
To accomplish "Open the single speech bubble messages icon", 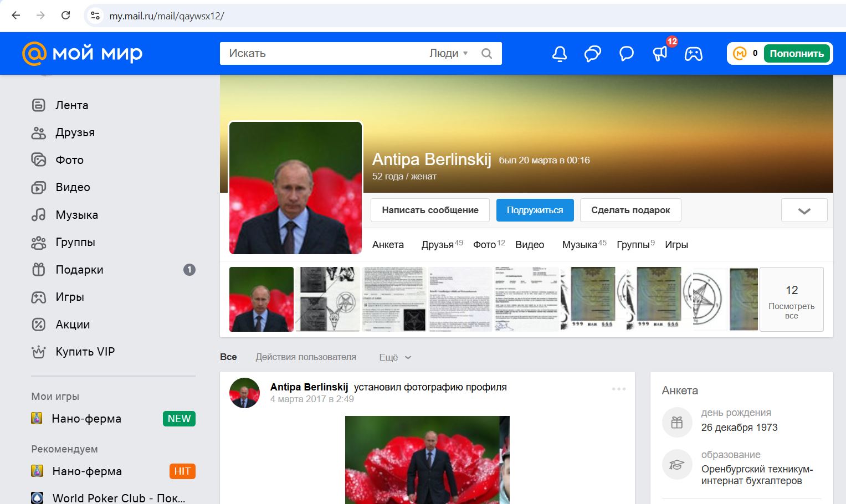I will (x=627, y=53).
